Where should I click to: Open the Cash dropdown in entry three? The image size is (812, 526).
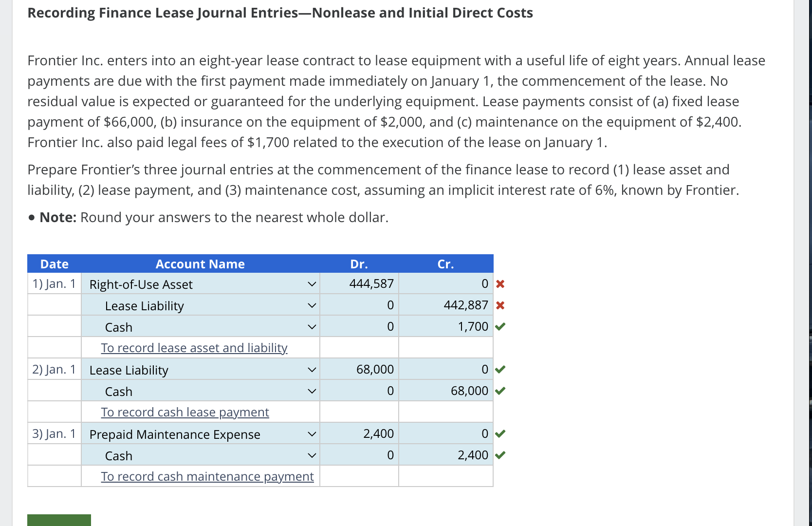pyautogui.click(x=312, y=454)
